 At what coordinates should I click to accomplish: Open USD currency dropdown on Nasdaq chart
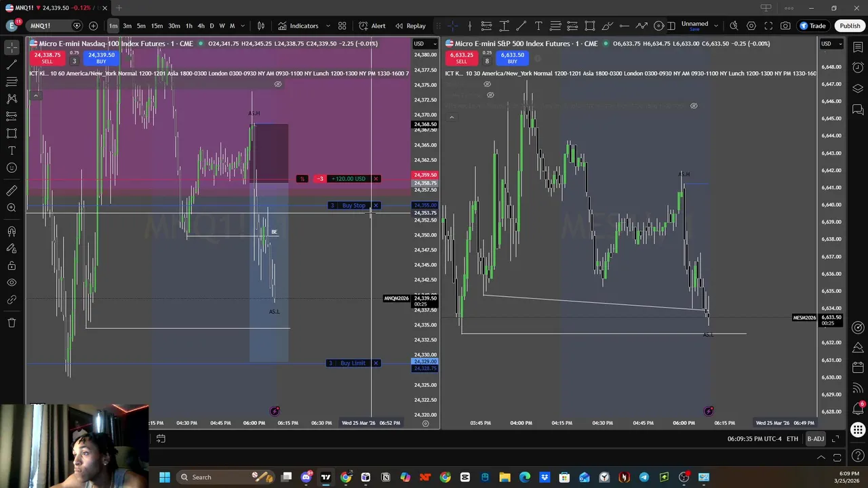(x=425, y=44)
